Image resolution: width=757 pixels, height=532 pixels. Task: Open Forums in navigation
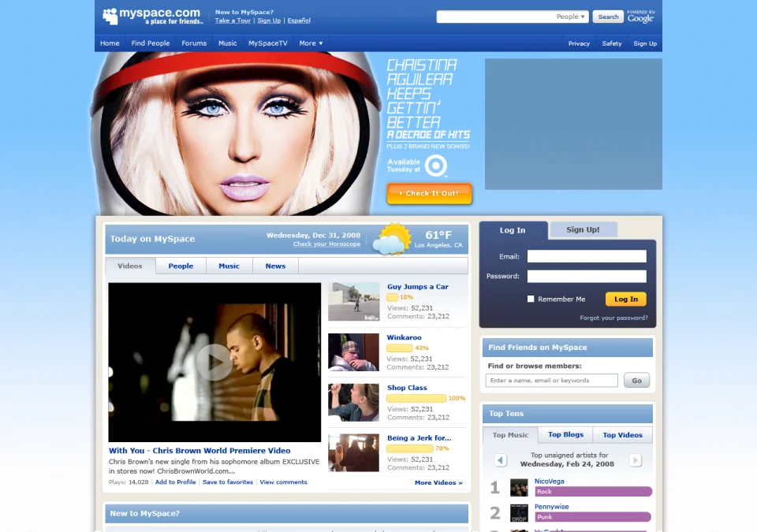194,43
